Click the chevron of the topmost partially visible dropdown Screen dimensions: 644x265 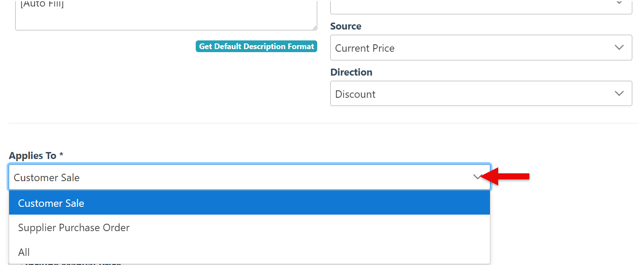(x=619, y=3)
